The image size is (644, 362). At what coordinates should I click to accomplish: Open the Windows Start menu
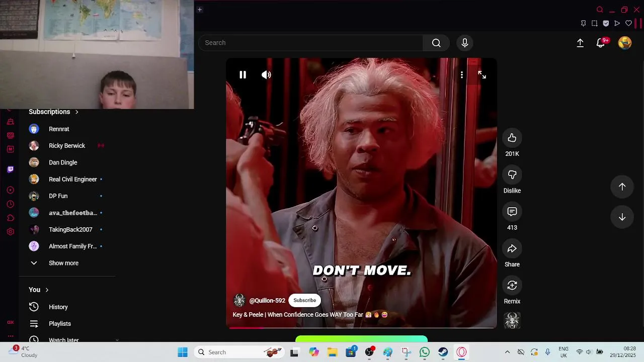click(183, 352)
